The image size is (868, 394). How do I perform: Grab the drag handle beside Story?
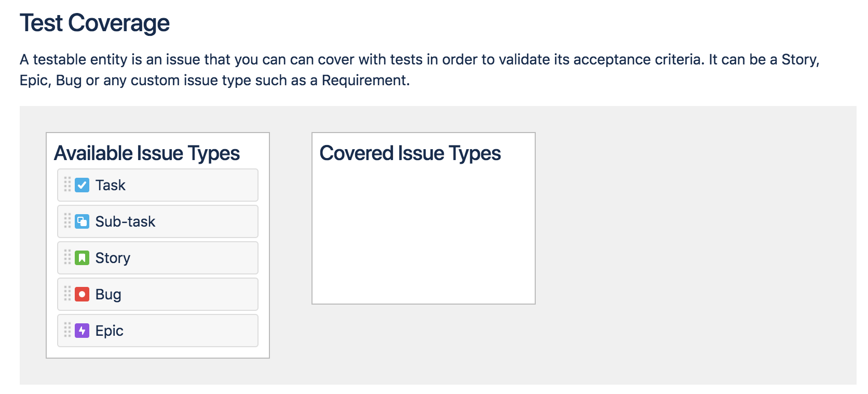tap(67, 257)
